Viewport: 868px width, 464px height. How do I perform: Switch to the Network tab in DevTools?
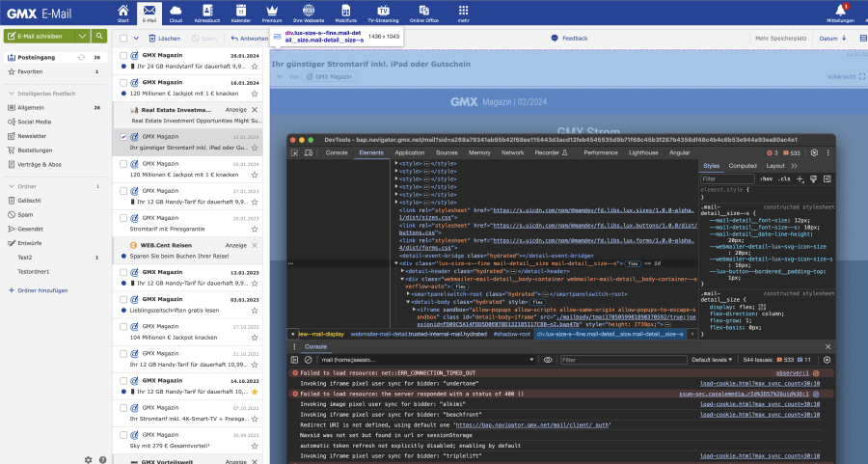click(x=512, y=152)
